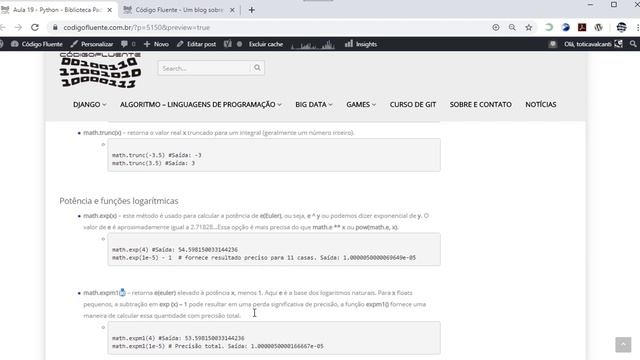Click the math.trunc(x) text

tap(102, 133)
